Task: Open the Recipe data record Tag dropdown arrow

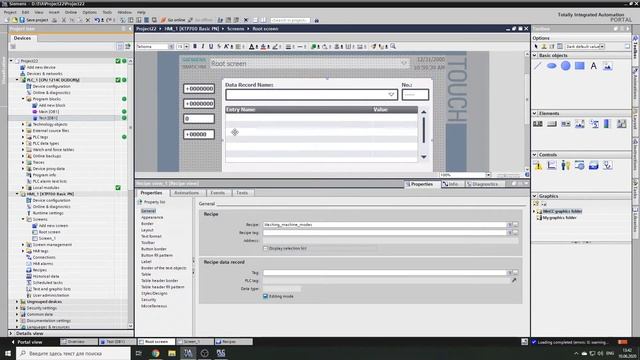Action: tap(509, 273)
